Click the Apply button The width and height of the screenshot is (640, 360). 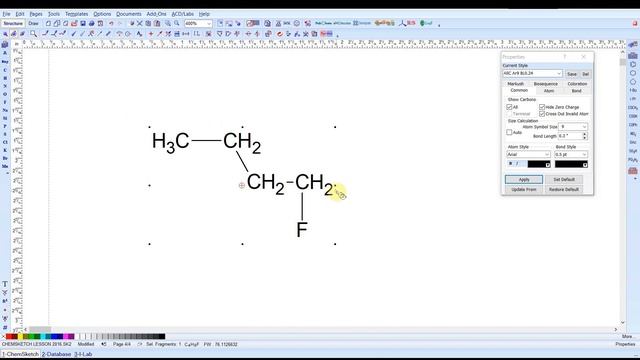pyautogui.click(x=524, y=180)
